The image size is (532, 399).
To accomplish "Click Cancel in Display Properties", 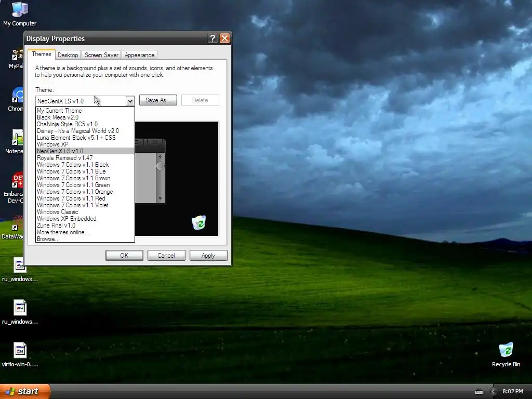I will [x=166, y=256].
